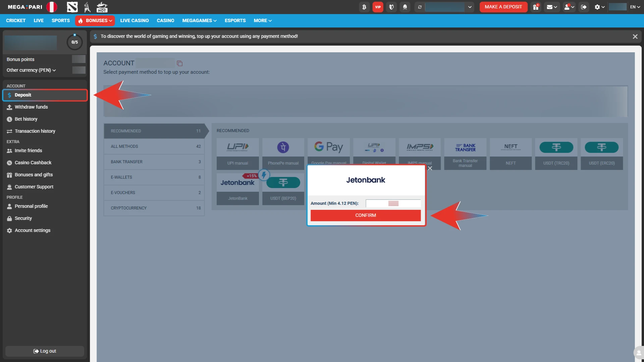Viewport: 644px width, 362px height.
Task: Open the CRICKET menu
Action: [x=16, y=21]
